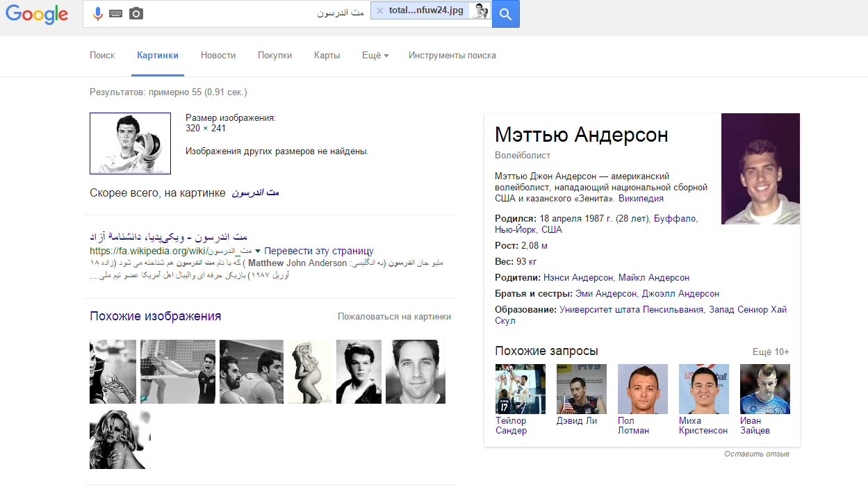Click the Google logo
The height and width of the screenshot is (494, 868).
[x=38, y=14]
